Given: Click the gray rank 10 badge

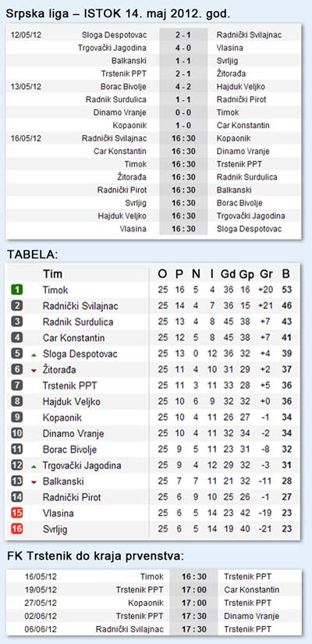Looking at the screenshot, I should [x=17, y=433].
